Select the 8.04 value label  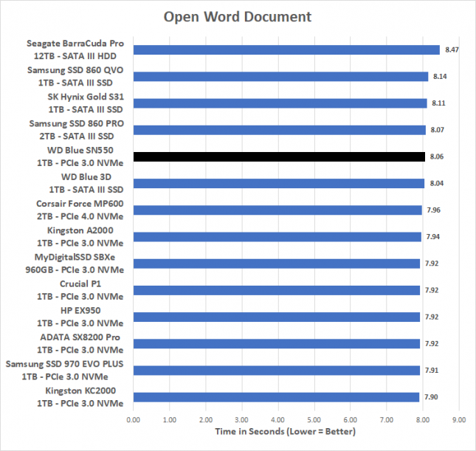pos(437,184)
